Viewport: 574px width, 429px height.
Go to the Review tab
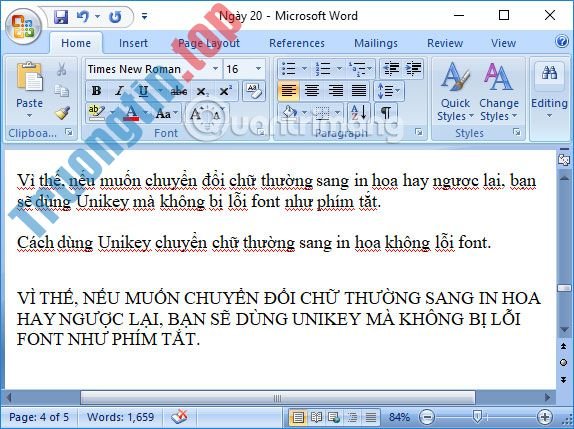pyautogui.click(x=445, y=43)
